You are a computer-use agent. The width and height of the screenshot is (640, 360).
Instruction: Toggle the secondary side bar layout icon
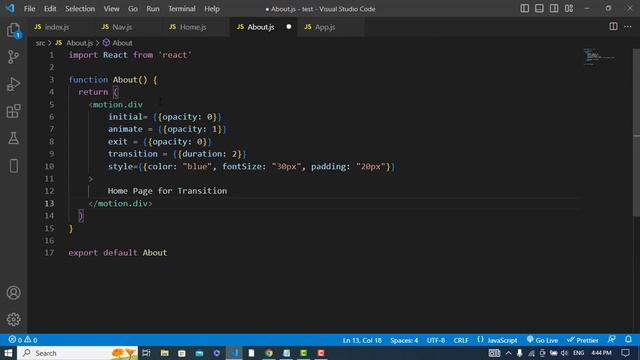click(x=554, y=9)
